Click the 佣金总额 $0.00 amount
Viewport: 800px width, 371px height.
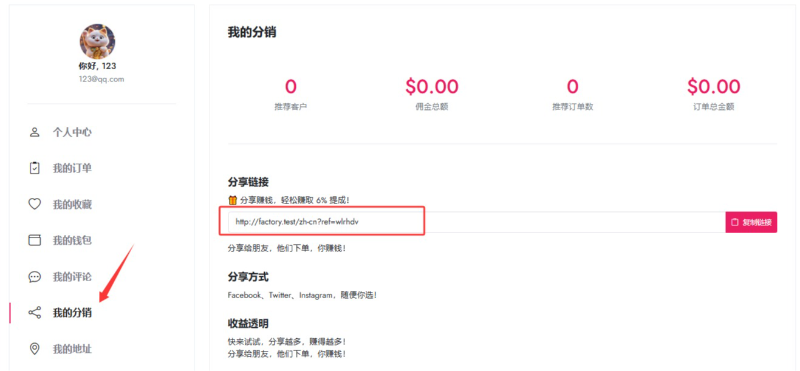[x=432, y=86]
